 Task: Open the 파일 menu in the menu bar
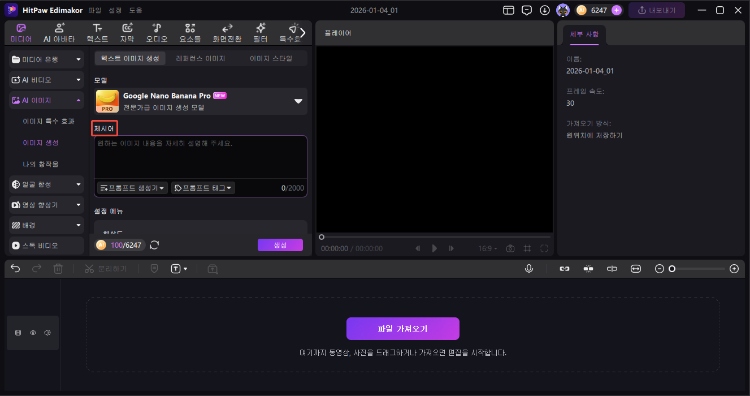tap(95, 10)
